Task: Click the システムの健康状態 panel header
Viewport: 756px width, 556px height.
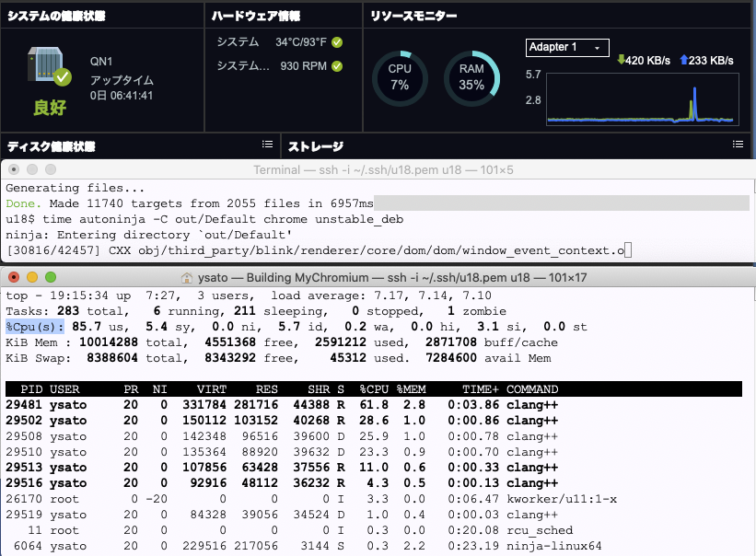Action: coord(56,16)
